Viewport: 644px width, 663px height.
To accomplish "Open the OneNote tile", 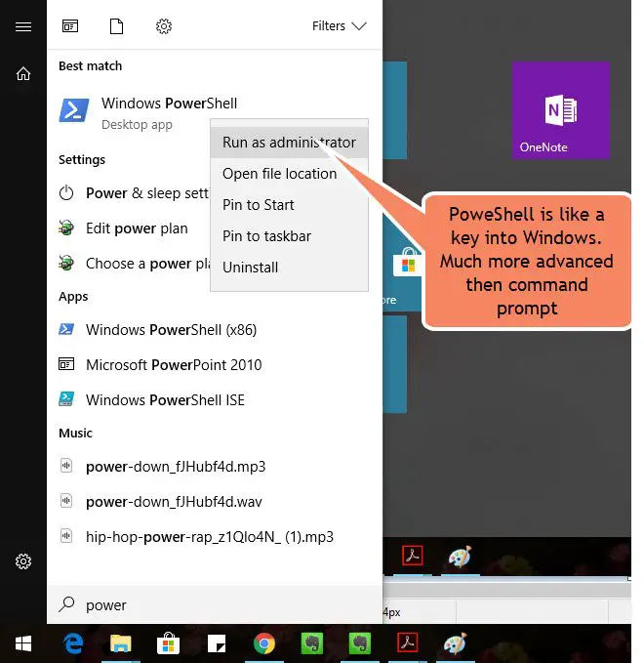I will tap(561, 110).
